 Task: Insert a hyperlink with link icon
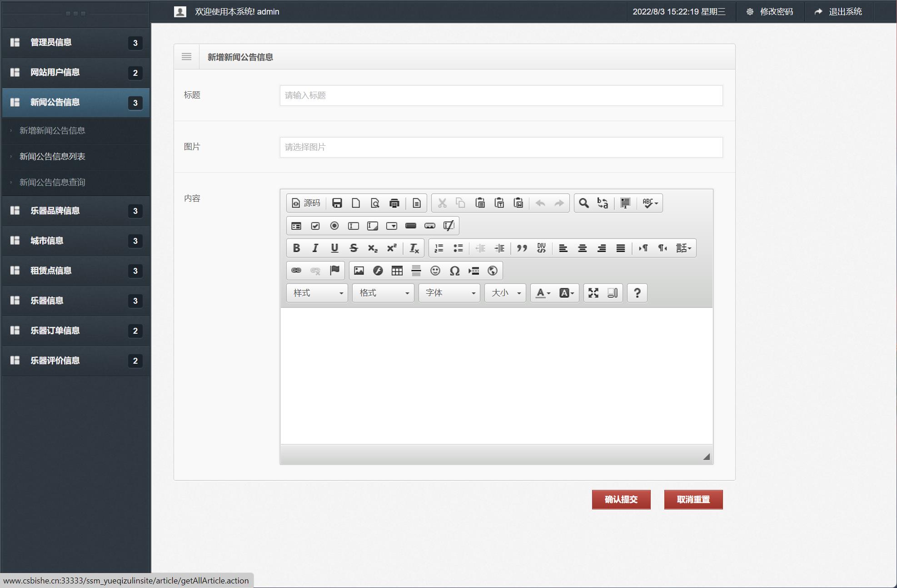click(296, 271)
